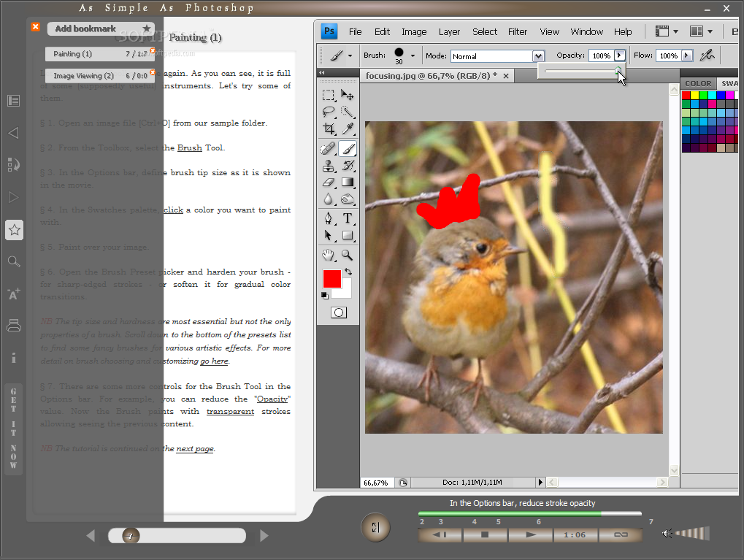This screenshot has width=744, height=560.
Task: Toggle the airbrush option in Options bar
Action: pyautogui.click(x=707, y=55)
